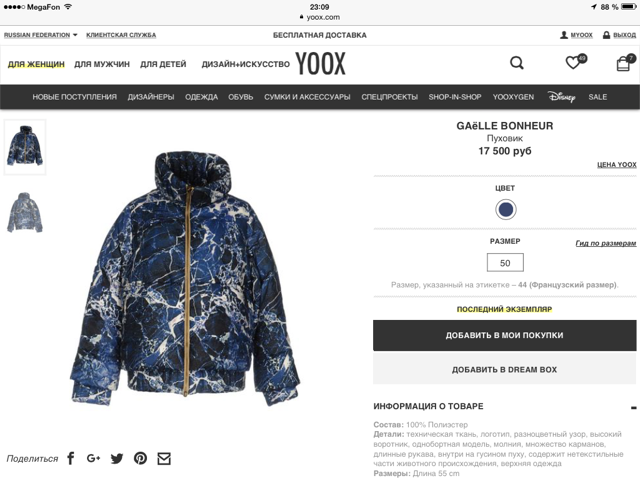Image resolution: width=640 pixels, height=480 pixels.
Task: Collapse Информация о товаре section
Action: click(633, 407)
